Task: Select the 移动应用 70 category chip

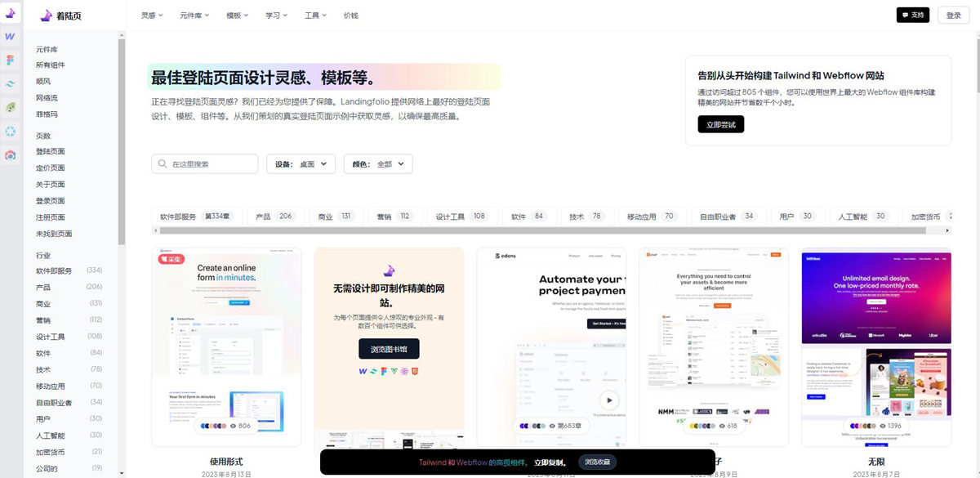Action: [x=651, y=217]
